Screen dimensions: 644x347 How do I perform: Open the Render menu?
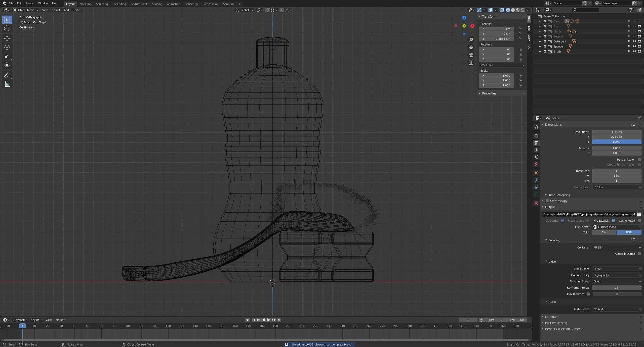30,3
